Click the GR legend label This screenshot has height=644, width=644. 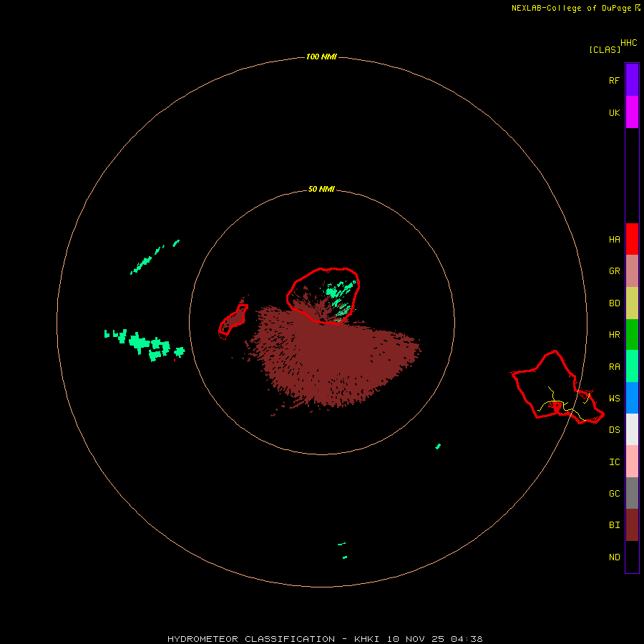click(614, 271)
